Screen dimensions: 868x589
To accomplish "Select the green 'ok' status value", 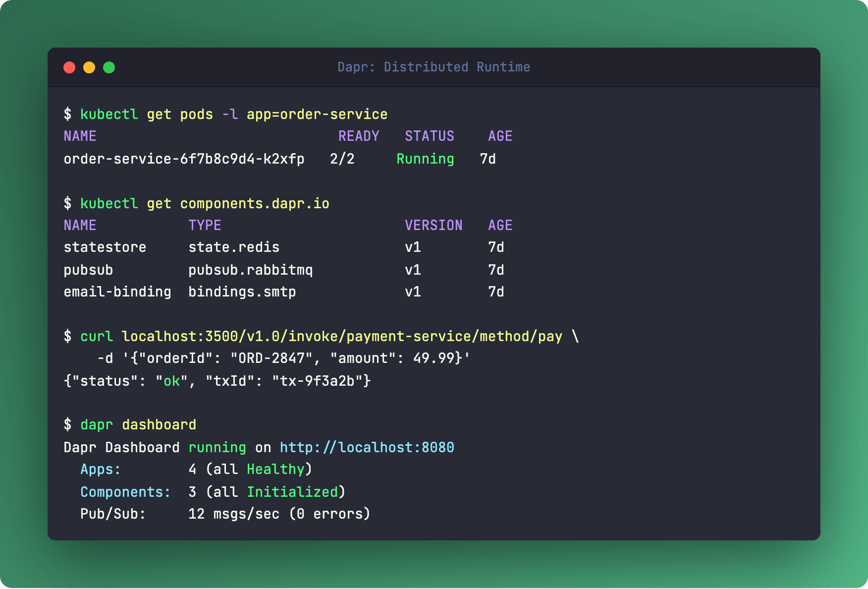I will pos(171,381).
